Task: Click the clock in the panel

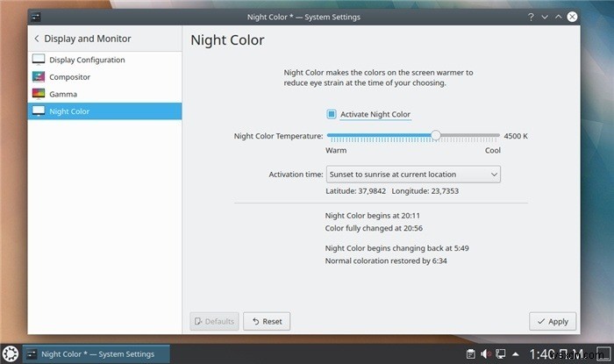Action: [x=560, y=354]
